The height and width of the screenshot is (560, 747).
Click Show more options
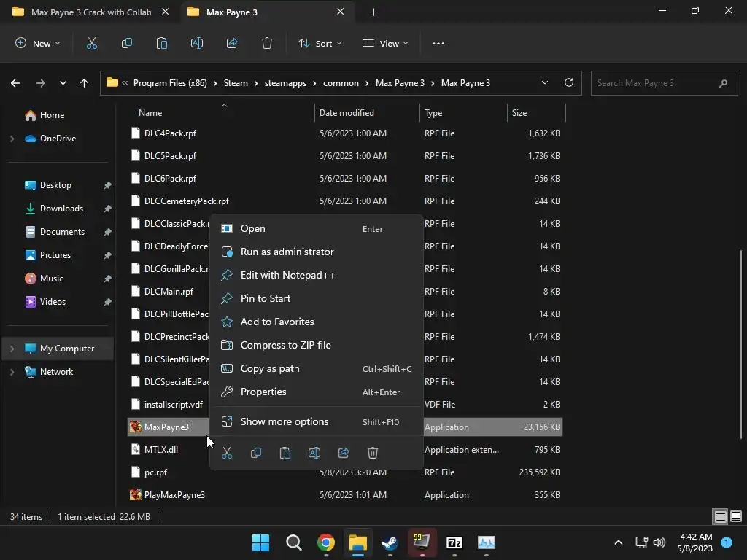click(317, 422)
